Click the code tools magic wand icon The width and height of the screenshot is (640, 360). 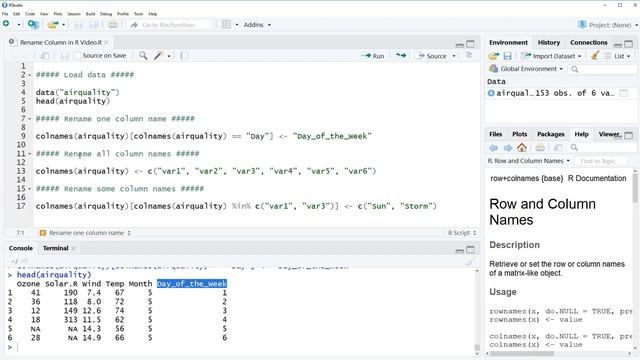coord(158,56)
